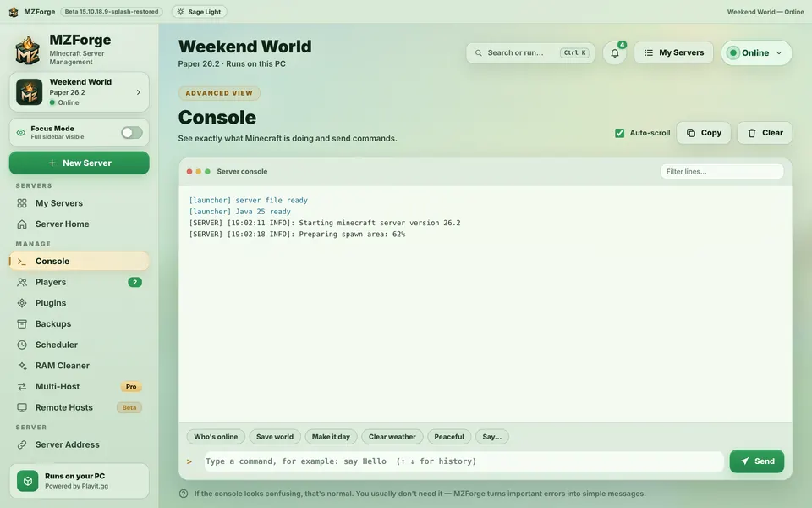Click the Runs on your PC cube icon

pos(27,481)
